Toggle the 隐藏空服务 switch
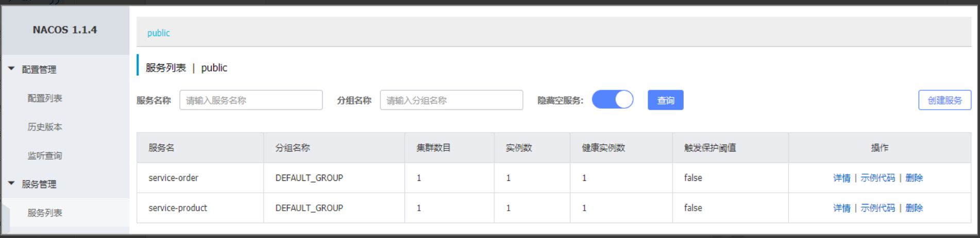The width and height of the screenshot is (980, 238). pos(613,99)
